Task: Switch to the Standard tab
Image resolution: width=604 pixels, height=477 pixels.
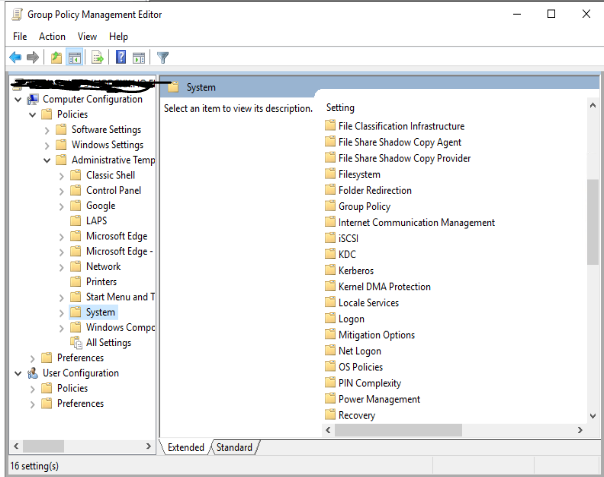Action: (234, 447)
